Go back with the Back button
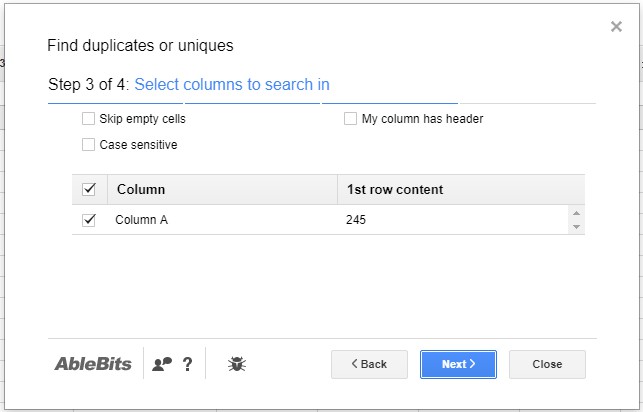Screen dimensions: 643x412 point(369,364)
